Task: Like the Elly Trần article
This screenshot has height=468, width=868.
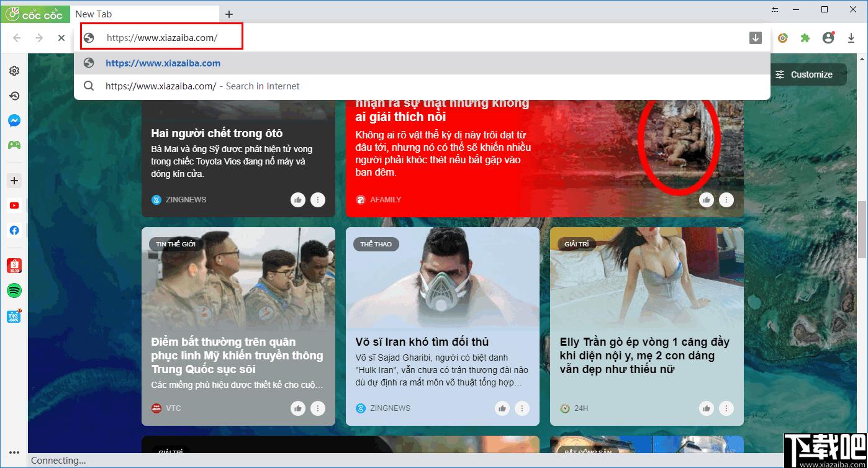Action: 707,408
